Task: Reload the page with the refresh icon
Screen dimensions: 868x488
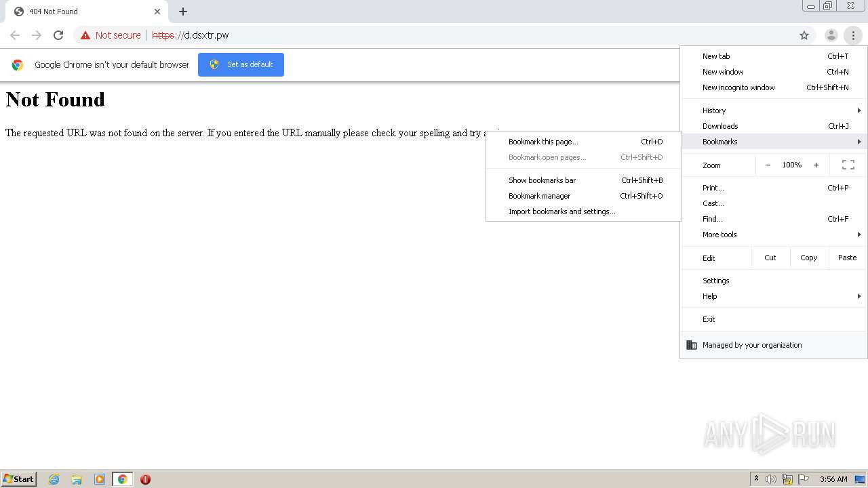Action: (58, 35)
